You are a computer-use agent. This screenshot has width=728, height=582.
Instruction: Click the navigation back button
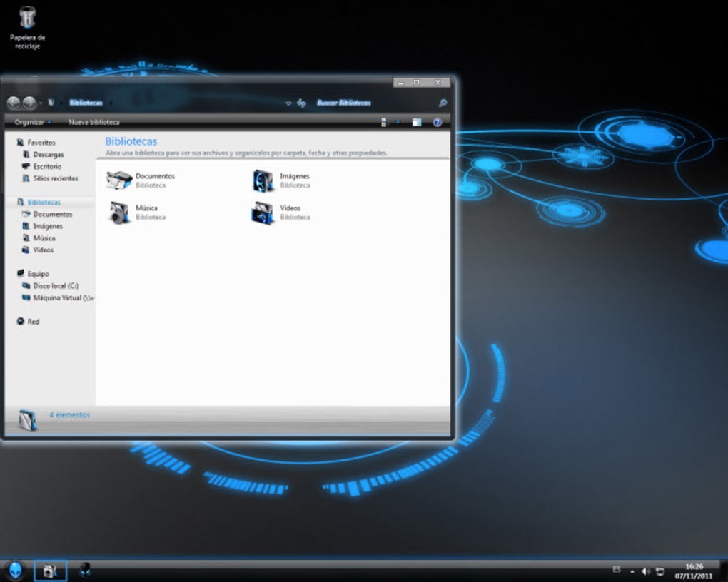click(x=14, y=103)
